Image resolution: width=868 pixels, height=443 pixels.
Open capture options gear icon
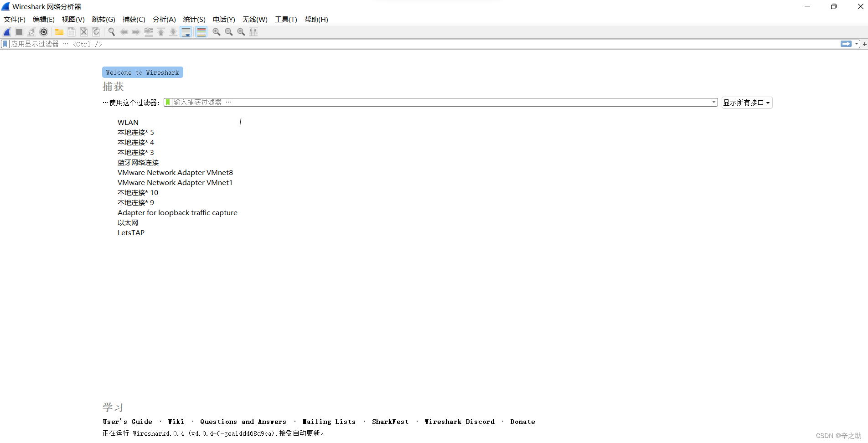(44, 32)
